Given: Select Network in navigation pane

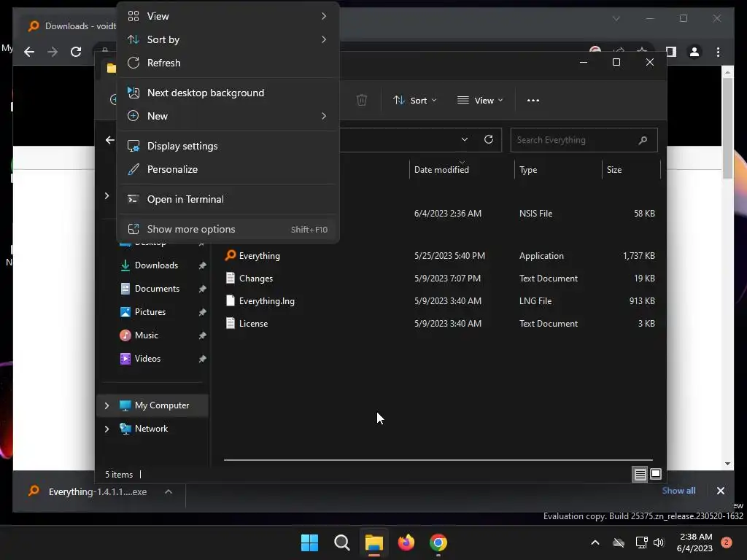Looking at the screenshot, I should (151, 429).
